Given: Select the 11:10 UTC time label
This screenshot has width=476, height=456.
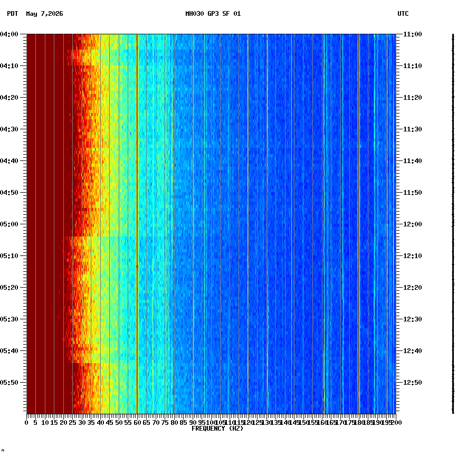Looking at the screenshot, I should pyautogui.click(x=413, y=66).
